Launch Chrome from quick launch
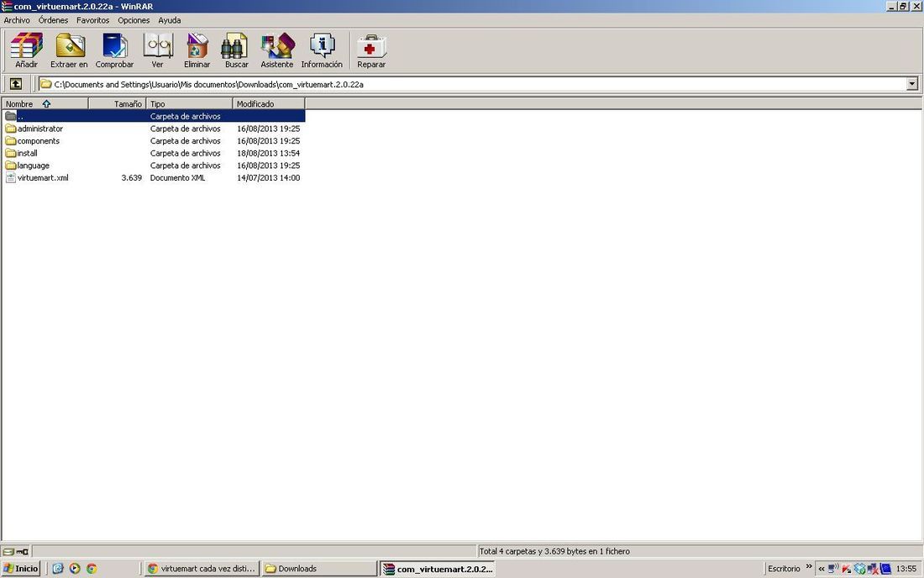Image resolution: width=924 pixels, height=578 pixels. tap(92, 569)
